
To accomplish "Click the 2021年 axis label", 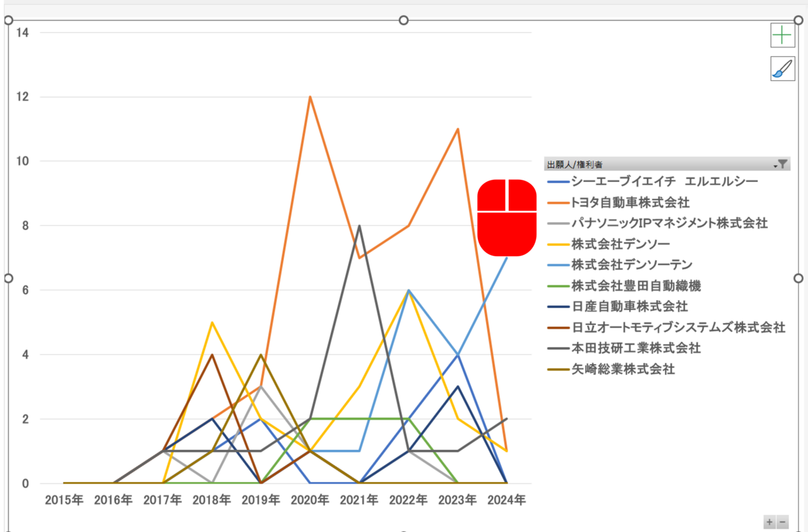I will coord(359,500).
